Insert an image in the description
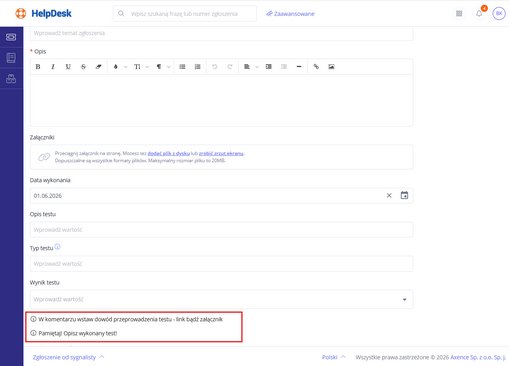Screen dimensions: 509x366 [x=331, y=67]
